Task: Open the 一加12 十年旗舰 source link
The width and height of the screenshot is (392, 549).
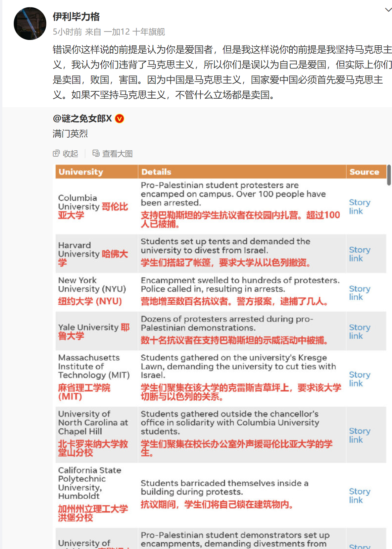Action: pyautogui.click(x=134, y=32)
